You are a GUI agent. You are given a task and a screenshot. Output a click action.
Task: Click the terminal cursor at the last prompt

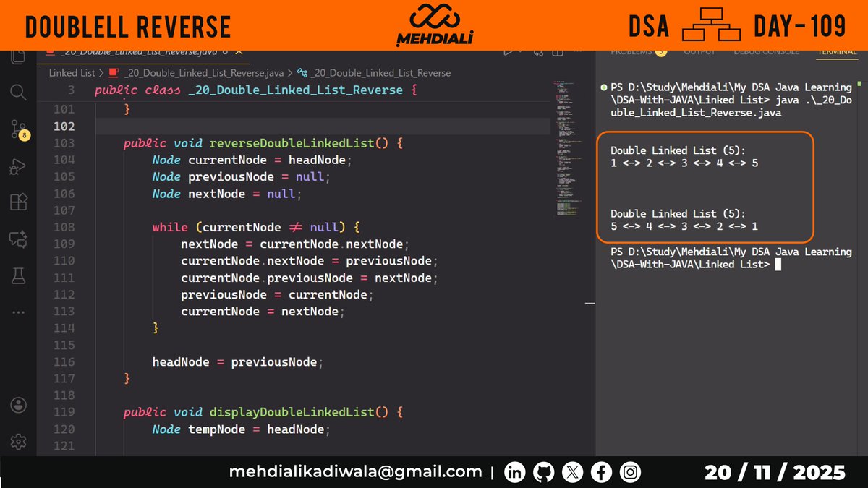click(x=778, y=265)
